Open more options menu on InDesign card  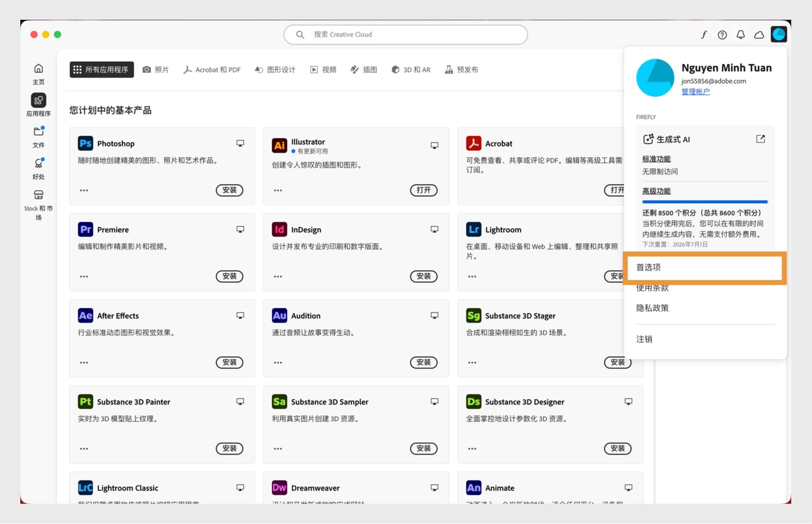[278, 277]
